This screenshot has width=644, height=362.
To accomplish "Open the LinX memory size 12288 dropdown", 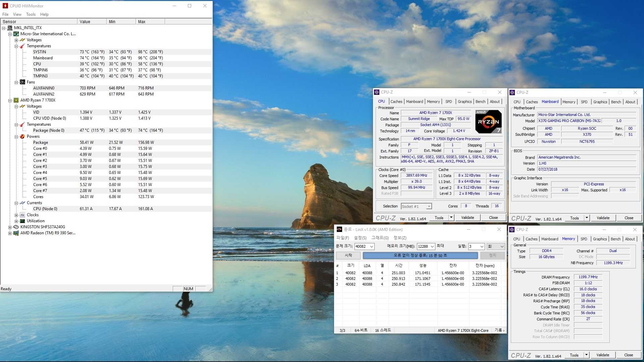I will coord(432,246).
